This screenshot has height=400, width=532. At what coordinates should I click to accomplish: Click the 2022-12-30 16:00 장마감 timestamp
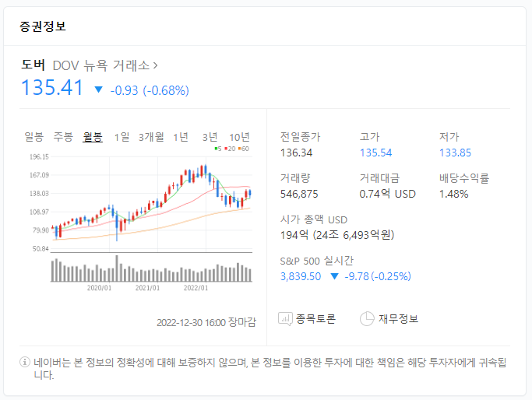click(x=206, y=322)
